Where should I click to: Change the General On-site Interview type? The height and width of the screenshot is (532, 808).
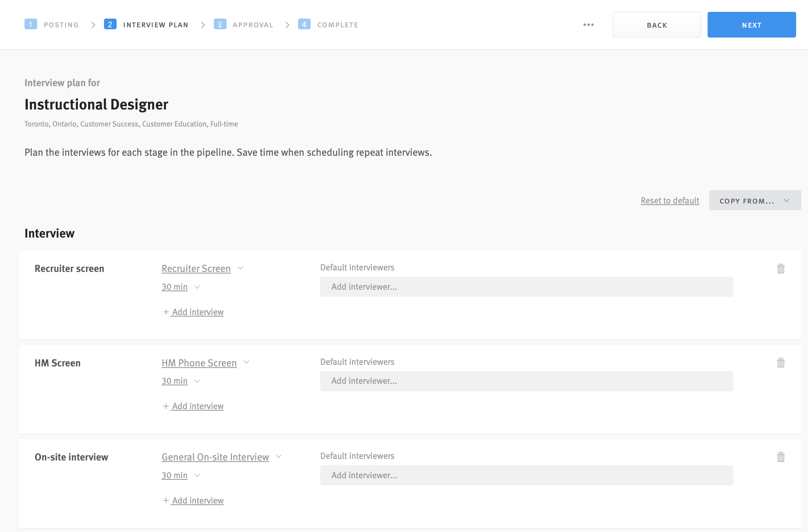pyautogui.click(x=215, y=457)
